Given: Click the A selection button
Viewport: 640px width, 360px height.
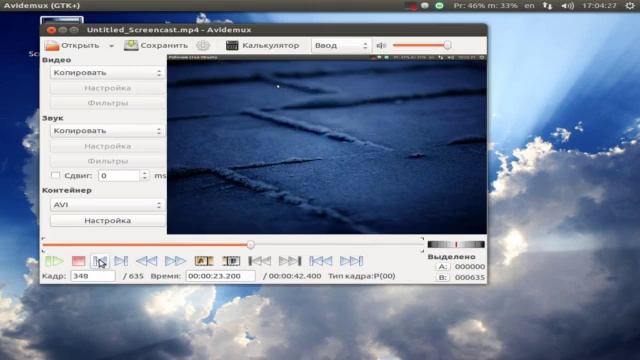Looking at the screenshot, I should point(442,267).
